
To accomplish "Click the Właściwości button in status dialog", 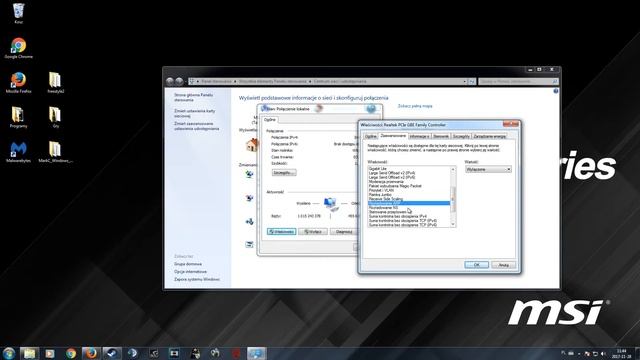I will [282, 231].
